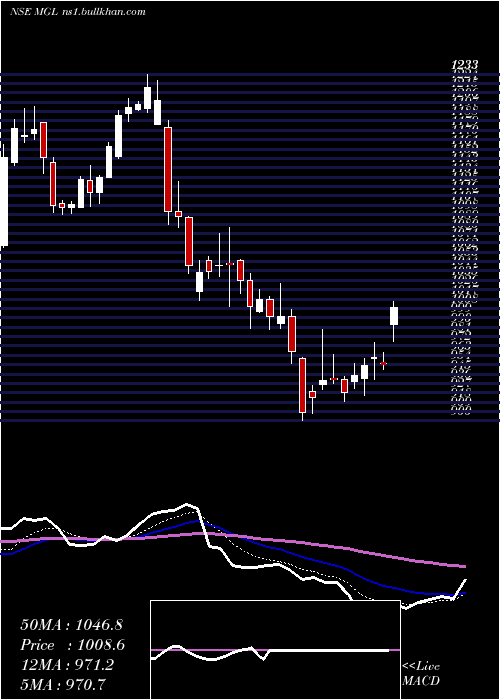The height and width of the screenshot is (700, 500).
Task: Select the 5MA : 970.7 label
Action: point(63,685)
